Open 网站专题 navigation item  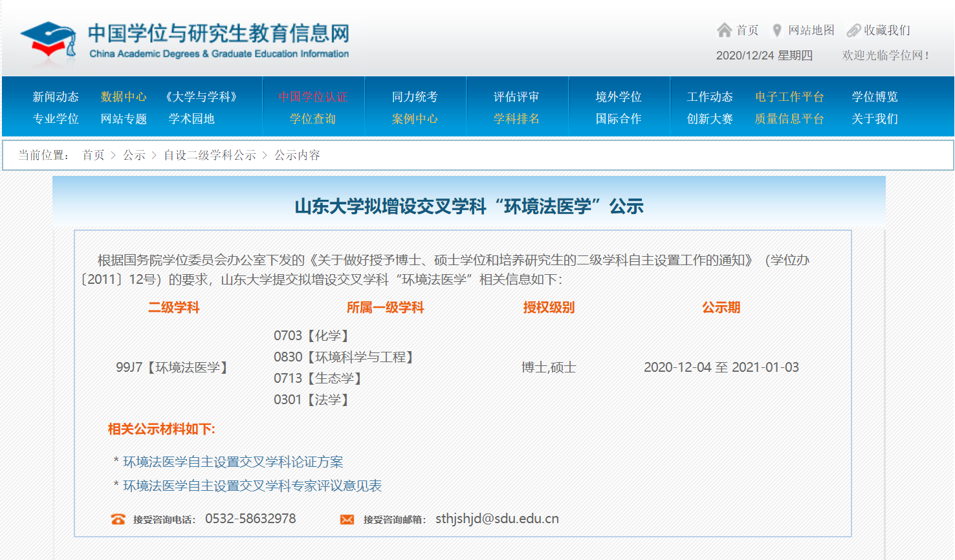[x=124, y=119]
